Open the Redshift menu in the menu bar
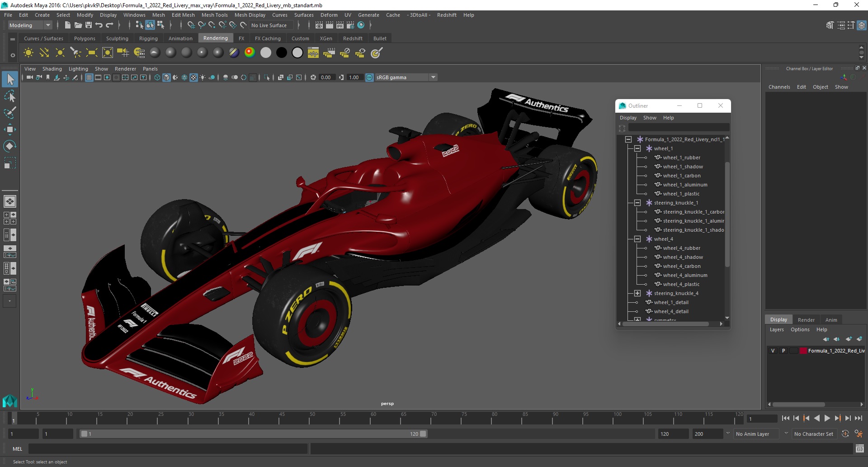This screenshot has height=467, width=868. pyautogui.click(x=446, y=15)
